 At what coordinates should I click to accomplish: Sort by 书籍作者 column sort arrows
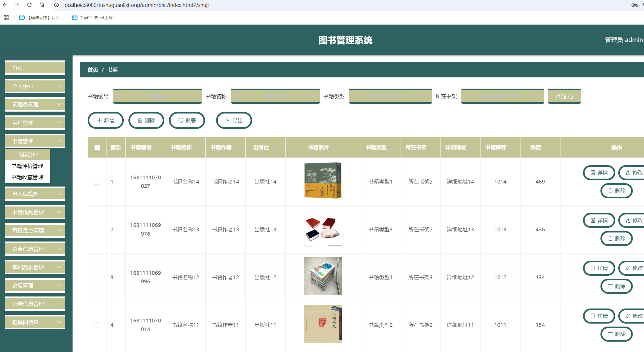(236, 147)
